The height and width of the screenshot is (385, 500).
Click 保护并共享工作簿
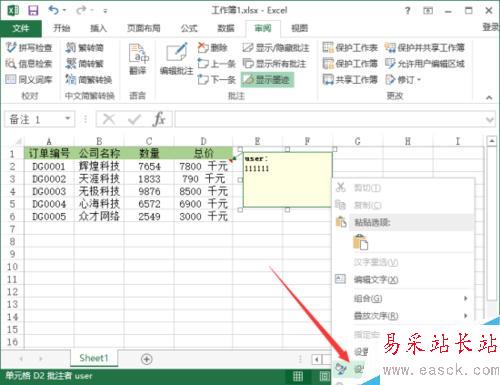point(425,48)
